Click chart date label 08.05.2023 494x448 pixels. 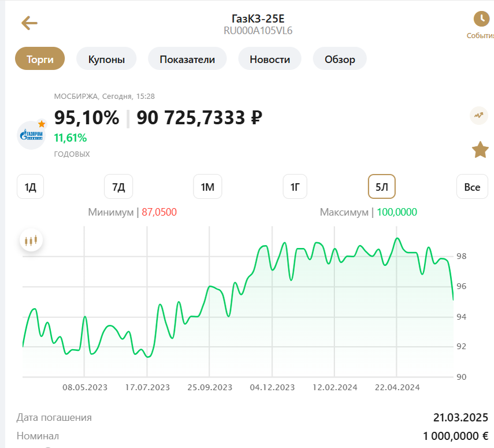(85, 387)
